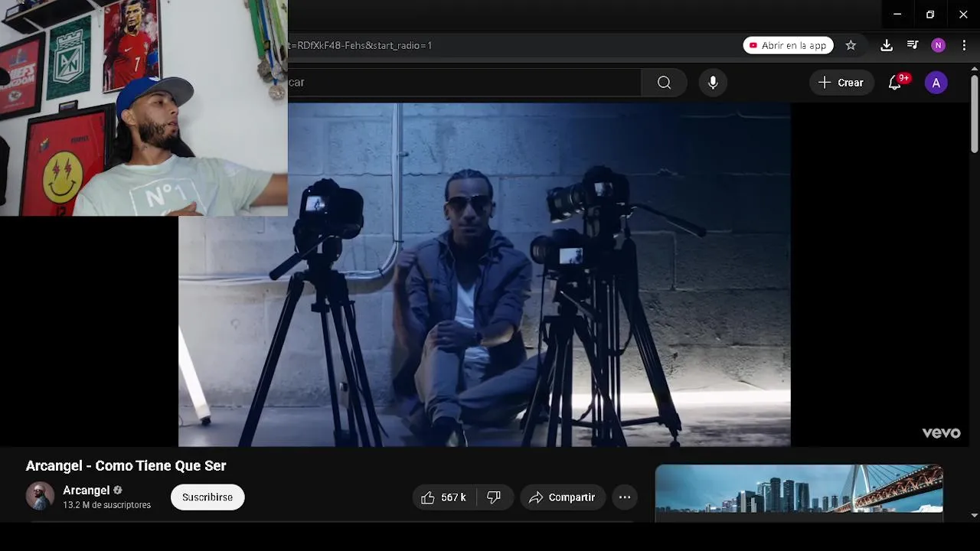Open Chrome three-dot menu
980x551 pixels.
(x=964, y=45)
